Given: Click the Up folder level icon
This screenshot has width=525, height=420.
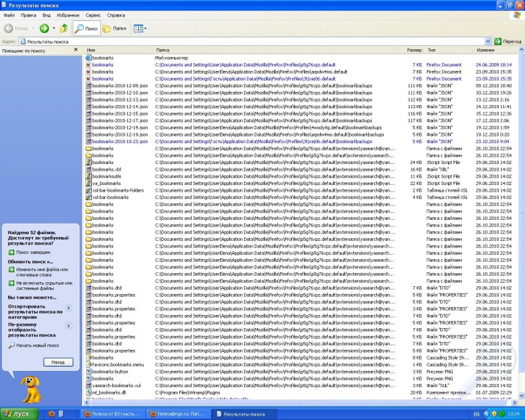Looking at the screenshot, I should point(64,28).
